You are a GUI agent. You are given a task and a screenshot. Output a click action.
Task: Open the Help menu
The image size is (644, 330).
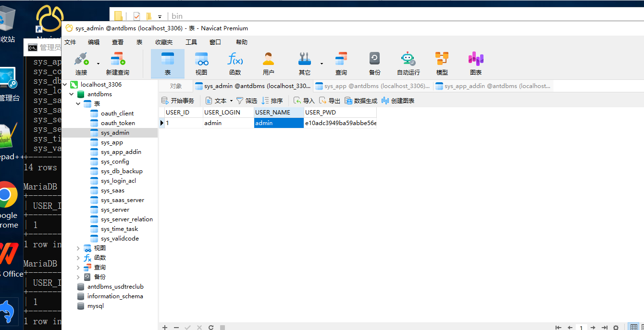[x=242, y=42]
